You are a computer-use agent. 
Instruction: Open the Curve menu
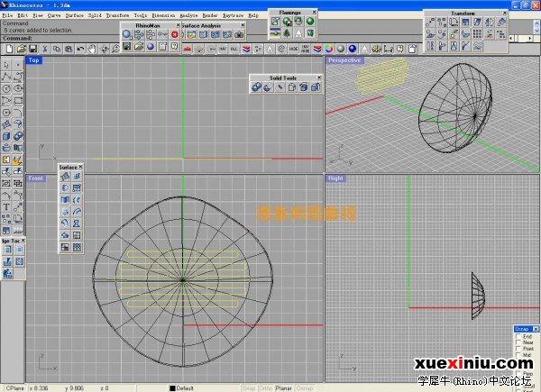click(x=54, y=15)
